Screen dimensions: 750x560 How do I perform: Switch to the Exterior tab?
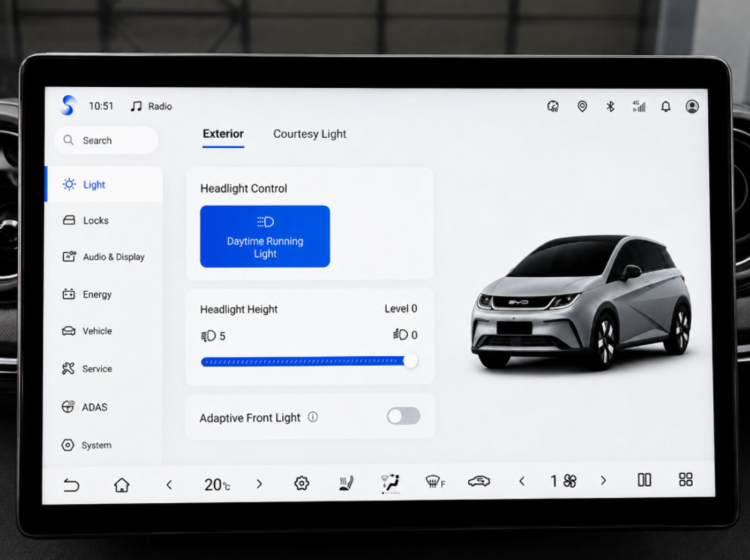point(223,134)
